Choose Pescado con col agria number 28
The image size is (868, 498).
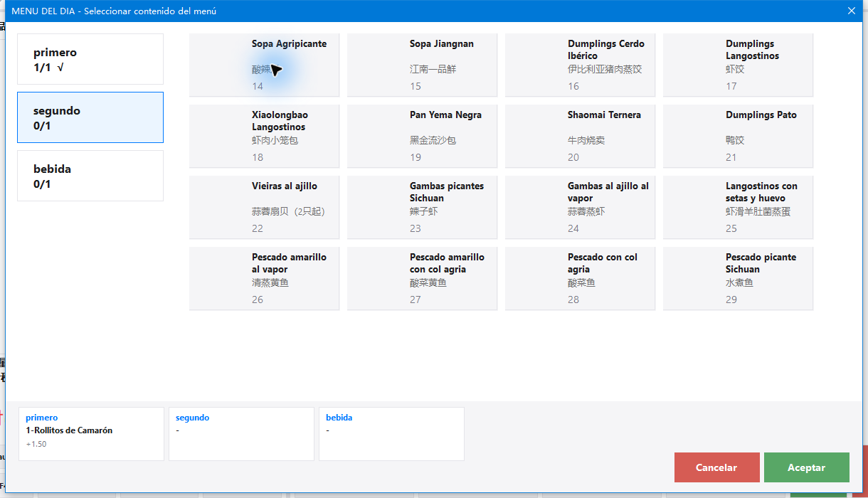[581, 278]
